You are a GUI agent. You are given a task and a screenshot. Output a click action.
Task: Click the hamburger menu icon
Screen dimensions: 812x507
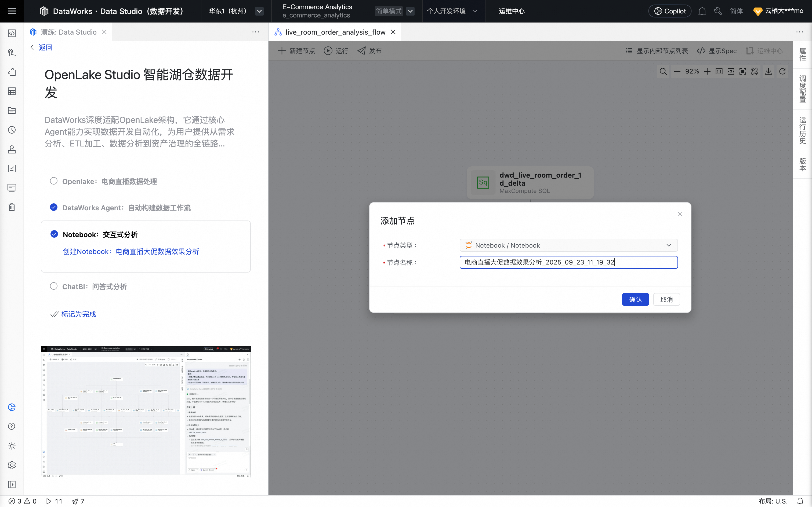pyautogui.click(x=12, y=11)
